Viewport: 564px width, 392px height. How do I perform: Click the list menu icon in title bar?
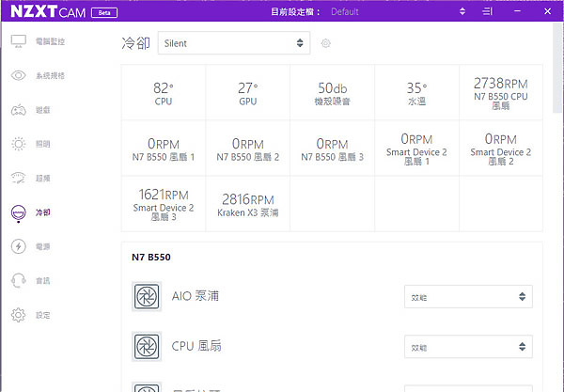(x=487, y=11)
